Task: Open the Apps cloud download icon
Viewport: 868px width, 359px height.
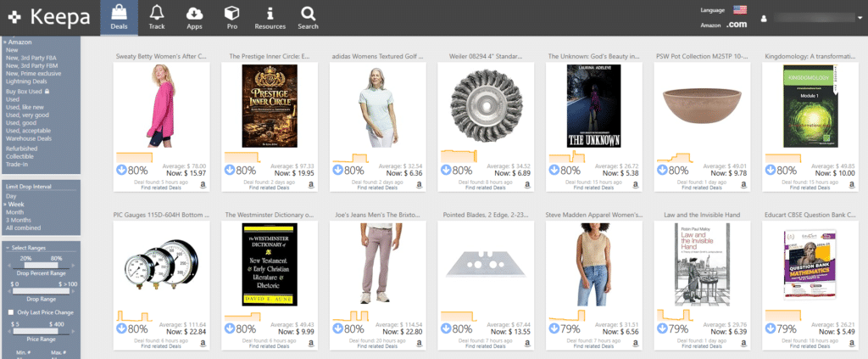Action: coord(194,12)
